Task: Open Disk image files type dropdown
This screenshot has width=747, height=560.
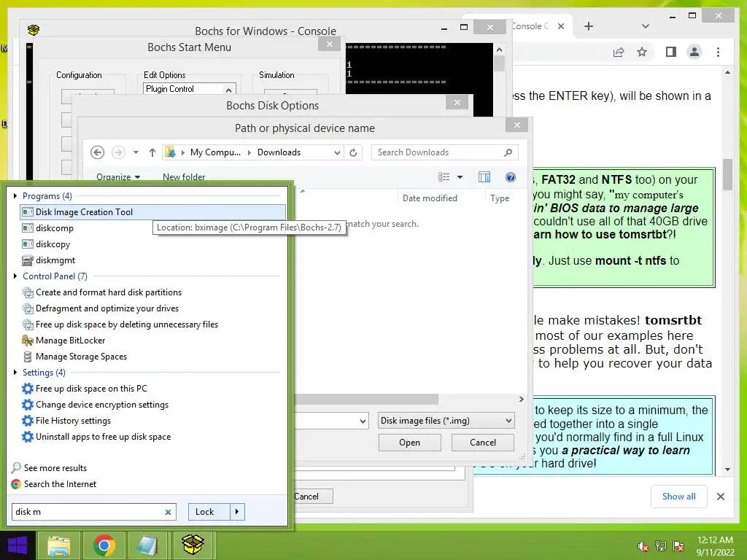Action: point(446,421)
